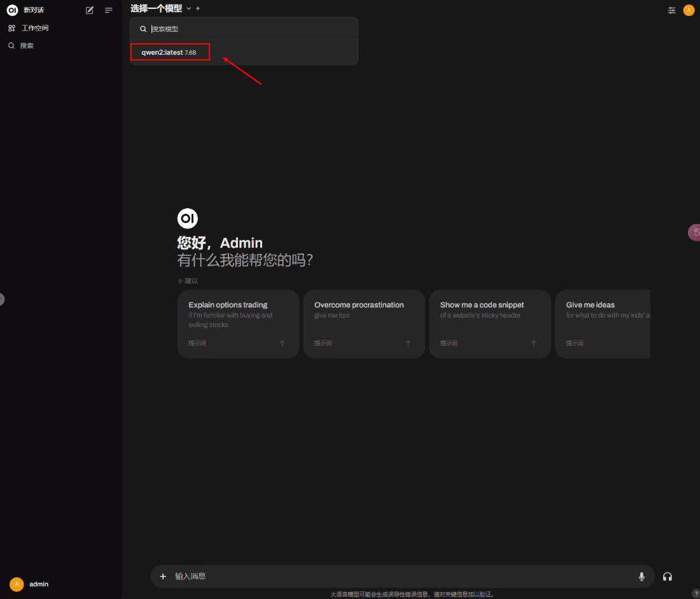Click the microphone voice input icon
Screen dimensions: 700x599
(x=641, y=577)
